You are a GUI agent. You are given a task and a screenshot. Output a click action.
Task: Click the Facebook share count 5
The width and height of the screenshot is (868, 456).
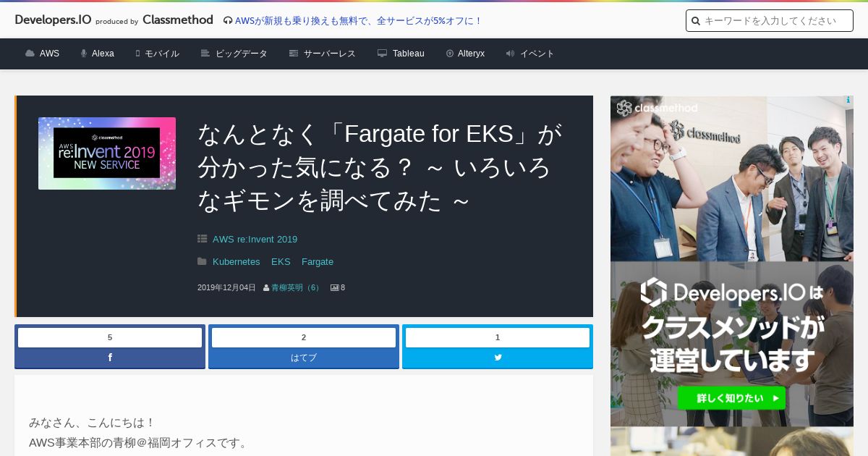110,337
